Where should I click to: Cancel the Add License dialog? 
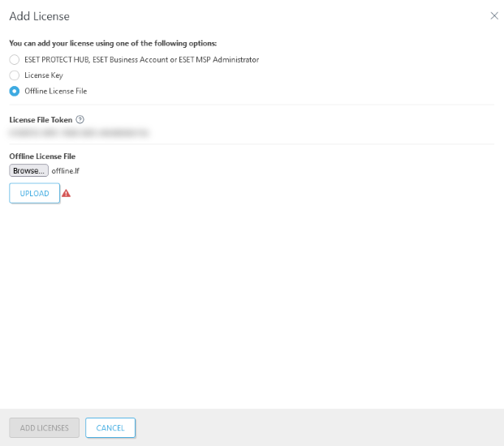point(110,427)
